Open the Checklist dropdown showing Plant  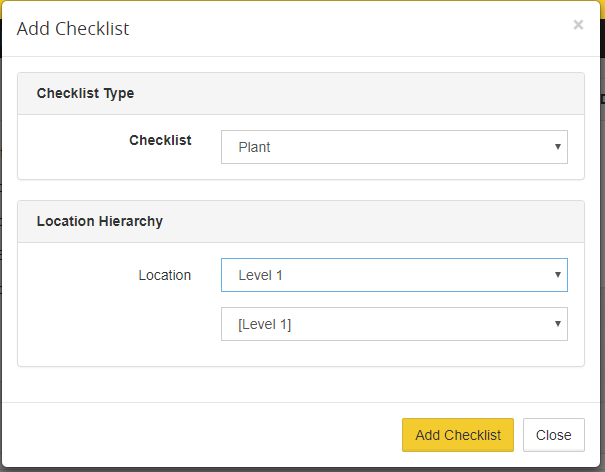[x=394, y=147]
